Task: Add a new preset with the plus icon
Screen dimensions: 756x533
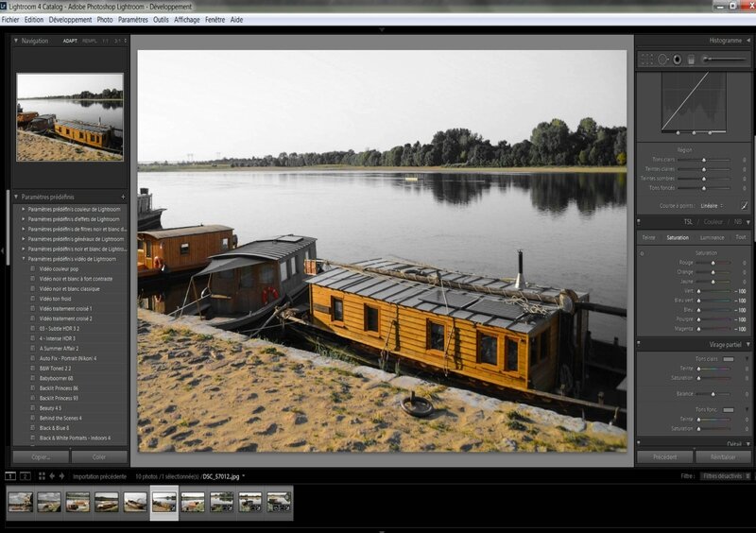Action: click(x=123, y=197)
